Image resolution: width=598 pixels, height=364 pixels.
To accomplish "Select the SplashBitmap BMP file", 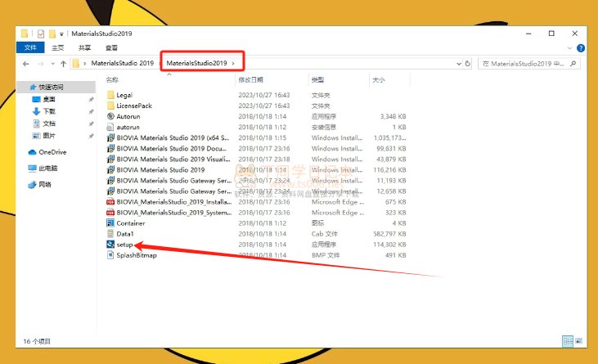I will [x=135, y=254].
